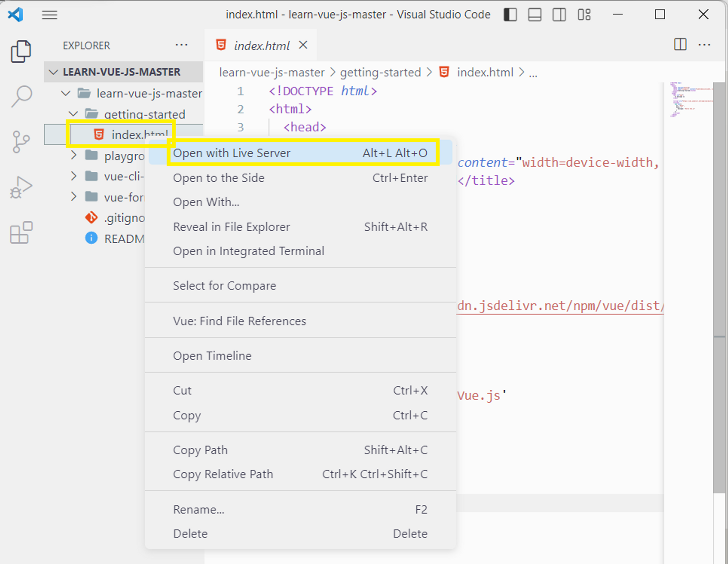Viewport: 728px width, 564px height.
Task: Open the Explorer view in activity bar
Action: 21,51
